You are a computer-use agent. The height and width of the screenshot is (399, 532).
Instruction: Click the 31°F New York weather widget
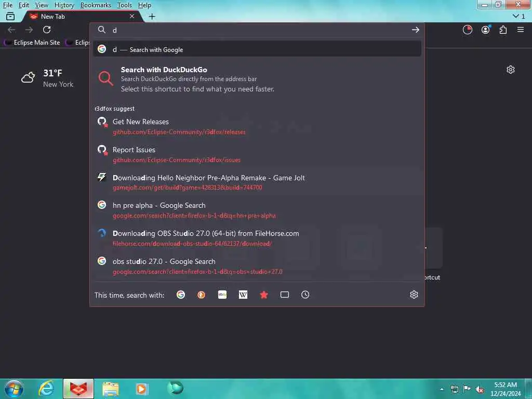[47, 78]
